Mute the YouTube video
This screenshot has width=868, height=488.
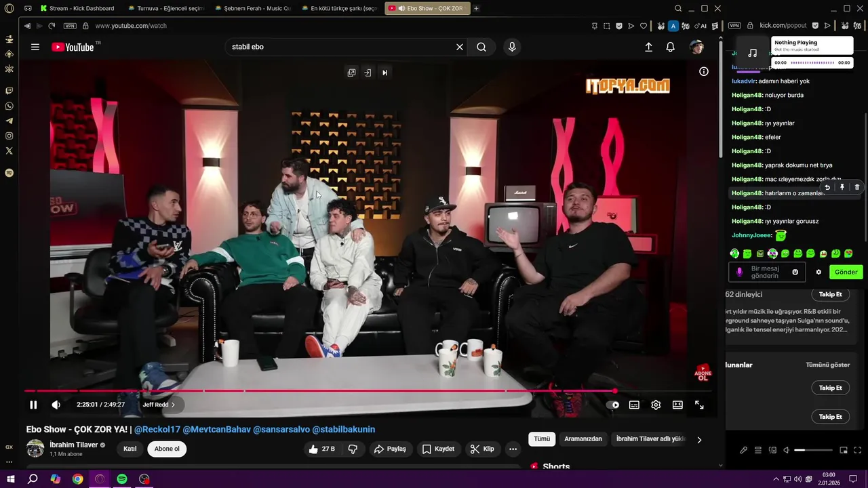pos(56,405)
